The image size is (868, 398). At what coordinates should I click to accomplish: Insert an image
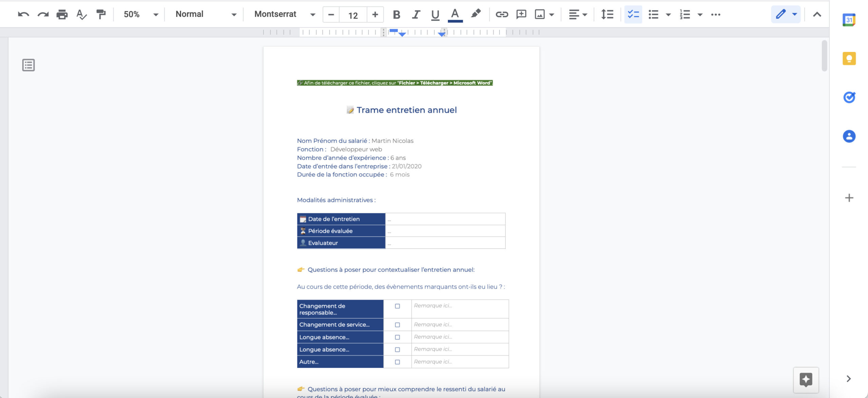pos(540,15)
